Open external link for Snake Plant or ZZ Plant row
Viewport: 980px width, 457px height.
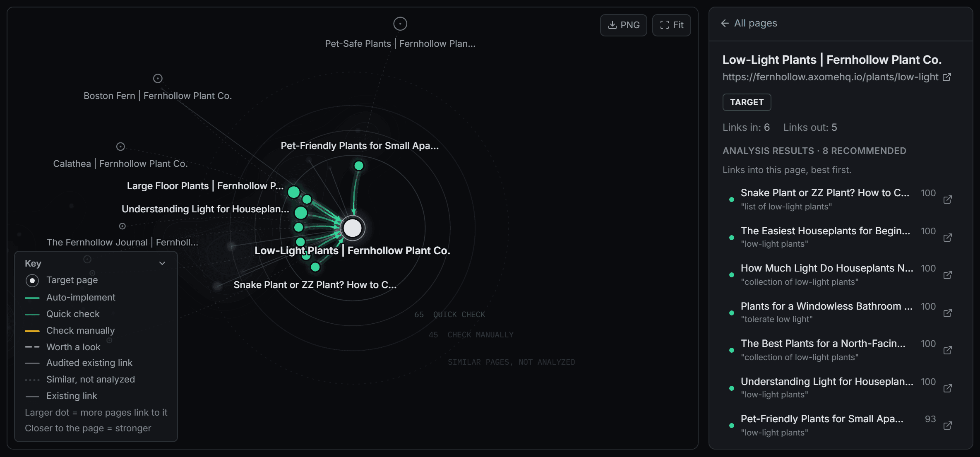[x=947, y=200]
